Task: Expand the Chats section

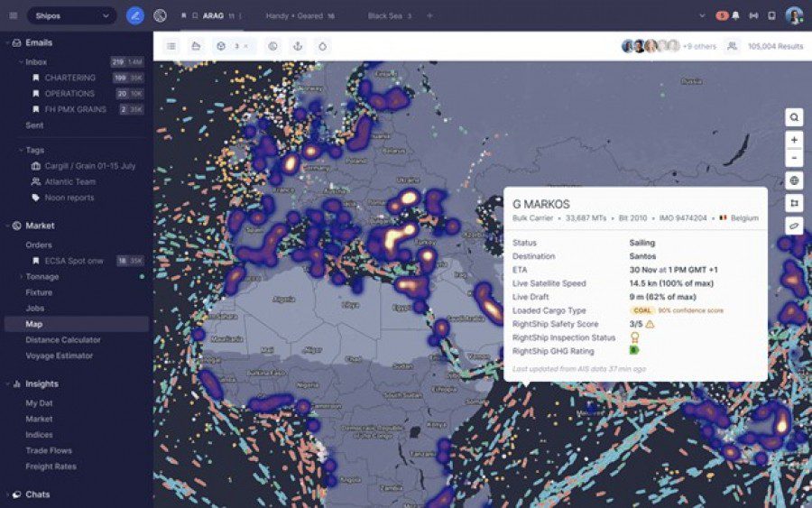Action: pyautogui.click(x=7, y=494)
